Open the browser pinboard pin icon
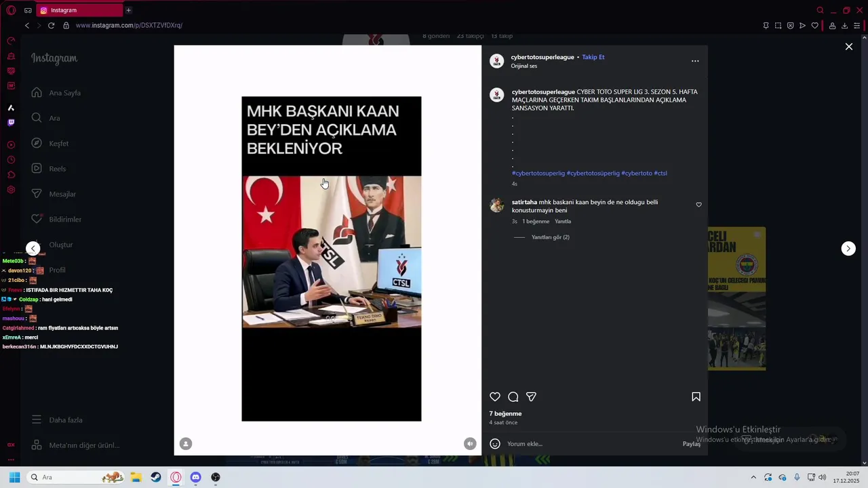This screenshot has height=488, width=868. coord(766,26)
